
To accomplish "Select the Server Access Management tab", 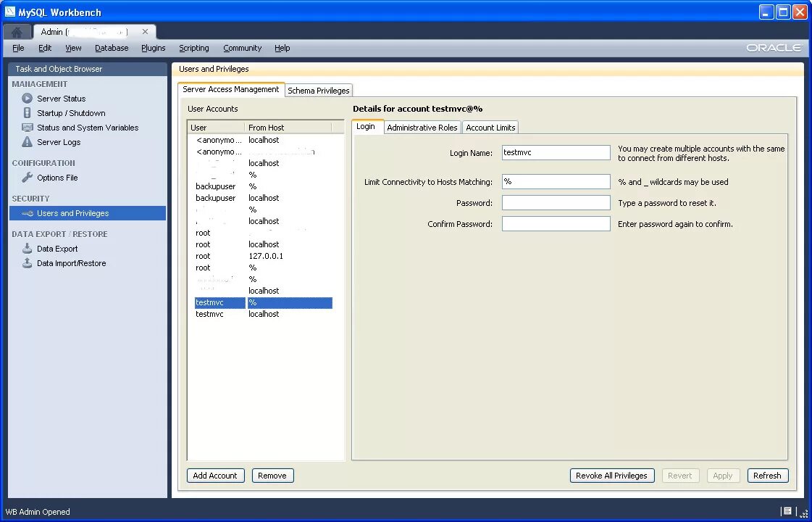I will click(x=231, y=89).
